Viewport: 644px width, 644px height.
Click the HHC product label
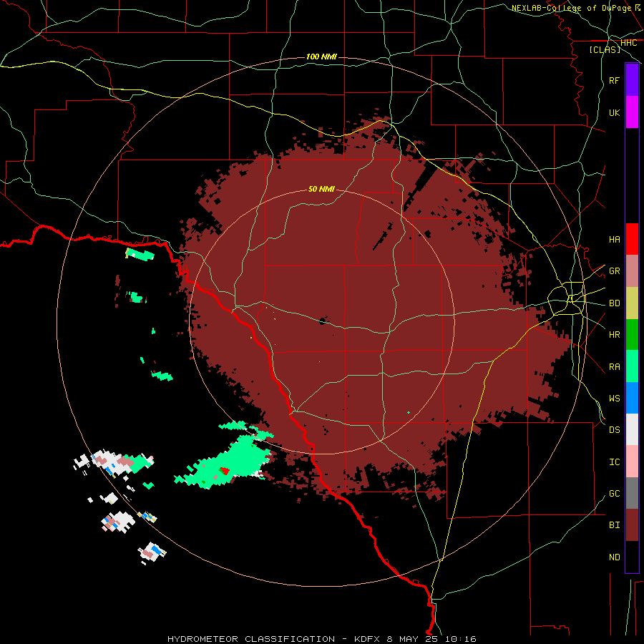click(x=629, y=43)
